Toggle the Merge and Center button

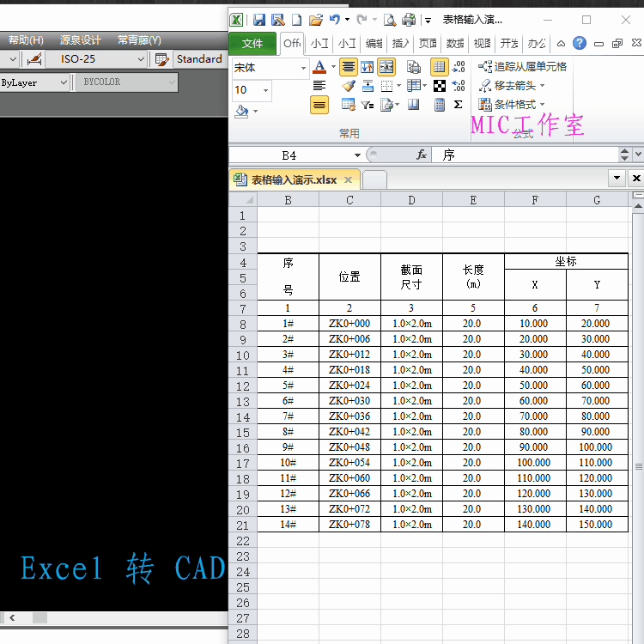pos(386,67)
